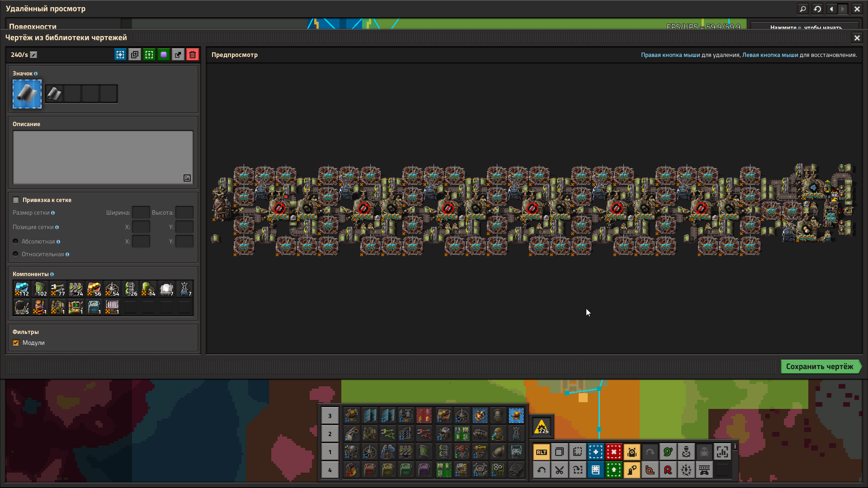
Task: Enable the Привязка к сетке checkbox
Action: pos(16,200)
